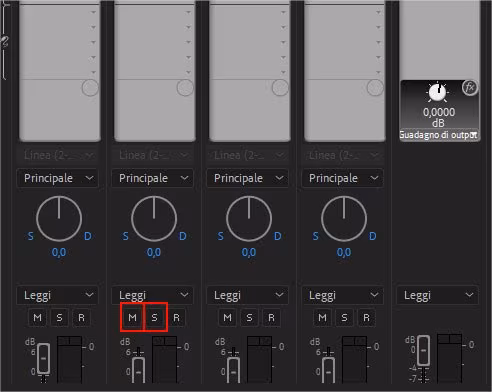Open the top effect slot arrow on first track
492x392 pixels.
pyautogui.click(x=94, y=12)
